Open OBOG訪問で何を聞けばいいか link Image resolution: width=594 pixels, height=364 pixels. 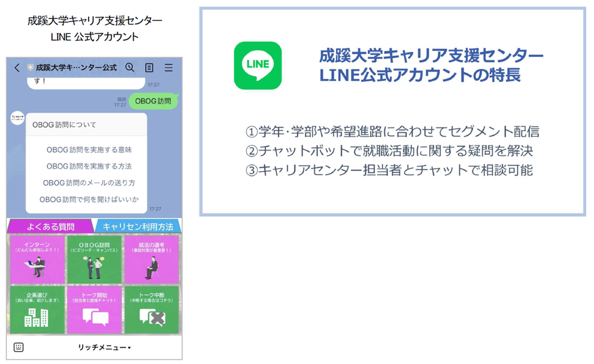pyautogui.click(x=89, y=199)
